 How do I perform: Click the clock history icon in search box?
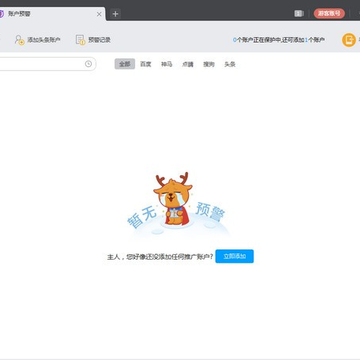[x=88, y=64]
